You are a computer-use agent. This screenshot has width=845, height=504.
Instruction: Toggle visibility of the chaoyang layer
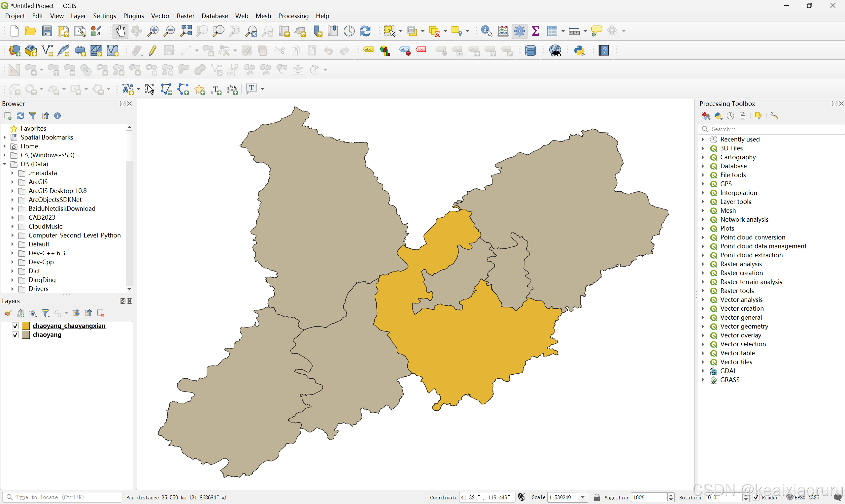pos(15,335)
